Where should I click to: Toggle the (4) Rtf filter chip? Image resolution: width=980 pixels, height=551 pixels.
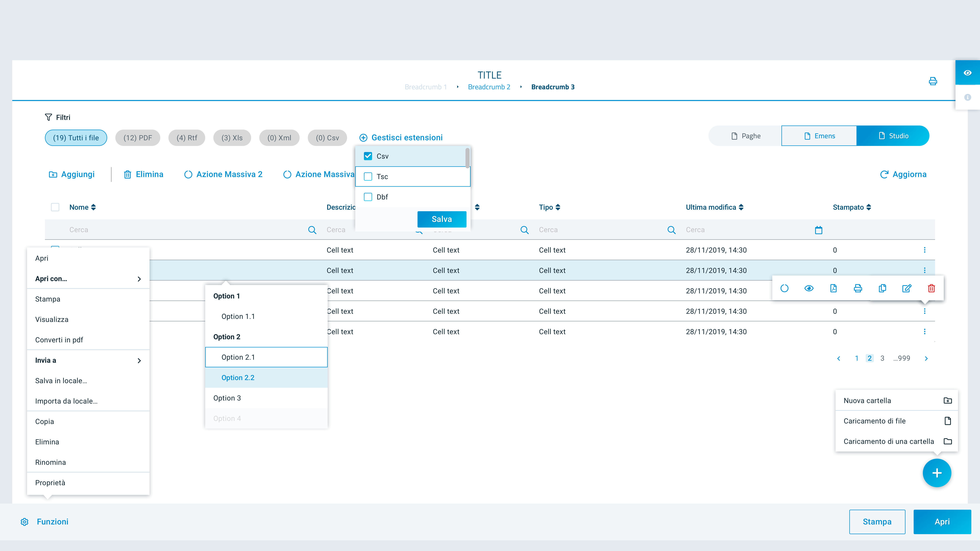(x=187, y=138)
